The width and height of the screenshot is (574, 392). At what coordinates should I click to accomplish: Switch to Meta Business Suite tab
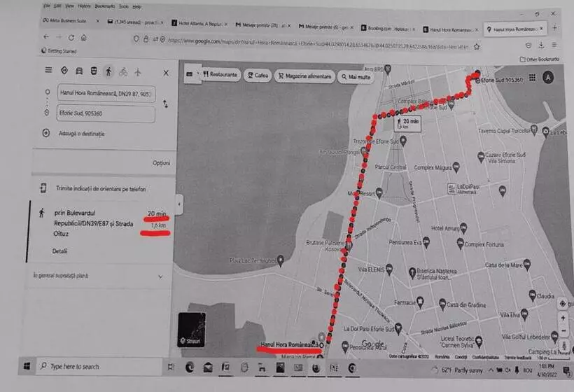[71, 20]
